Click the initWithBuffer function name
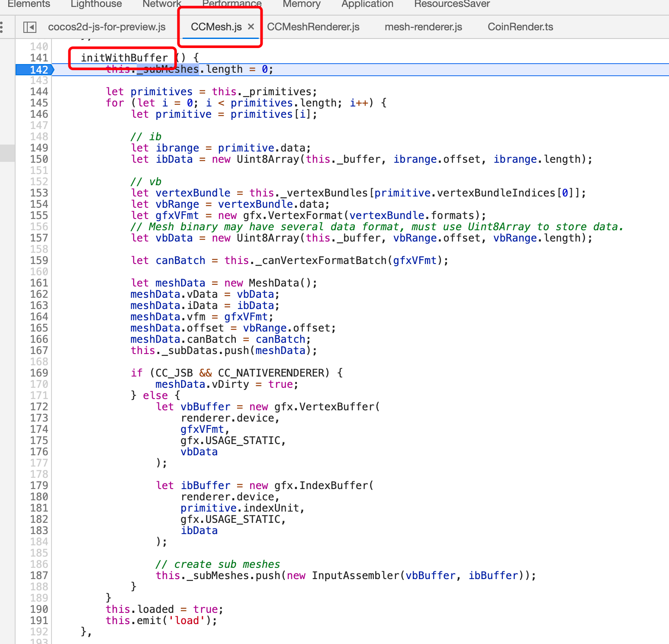This screenshot has height=644, width=669. coord(124,58)
